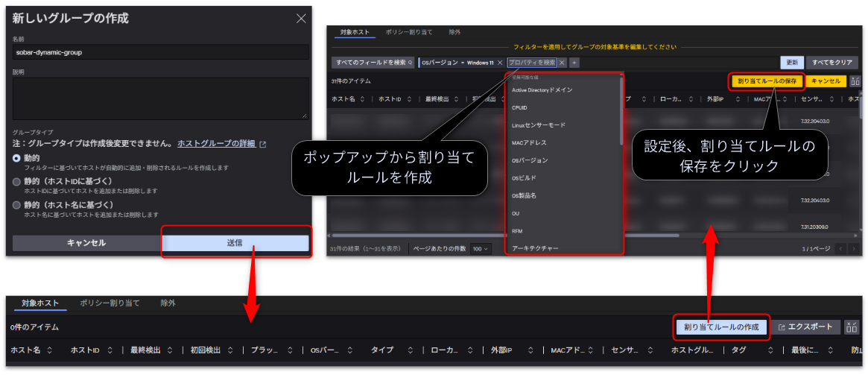The height and width of the screenshot is (375, 868).
Task: Sort by ホストID in the 31件 table
Action: tap(408, 99)
